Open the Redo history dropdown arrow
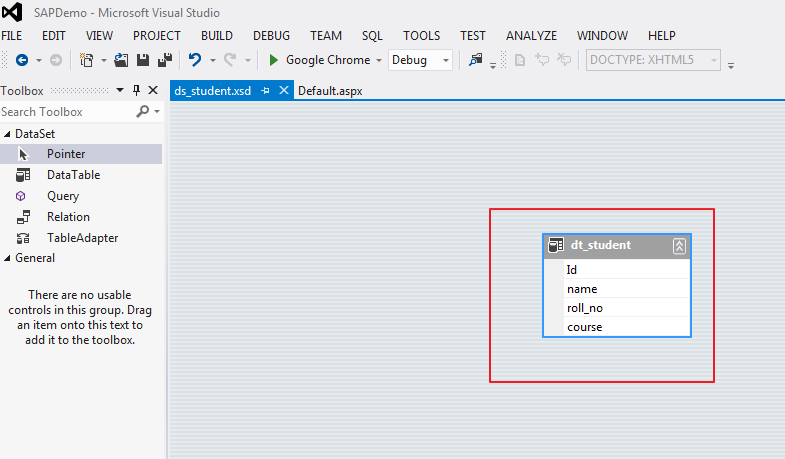Image resolution: width=785 pixels, height=459 pixels. point(248,61)
